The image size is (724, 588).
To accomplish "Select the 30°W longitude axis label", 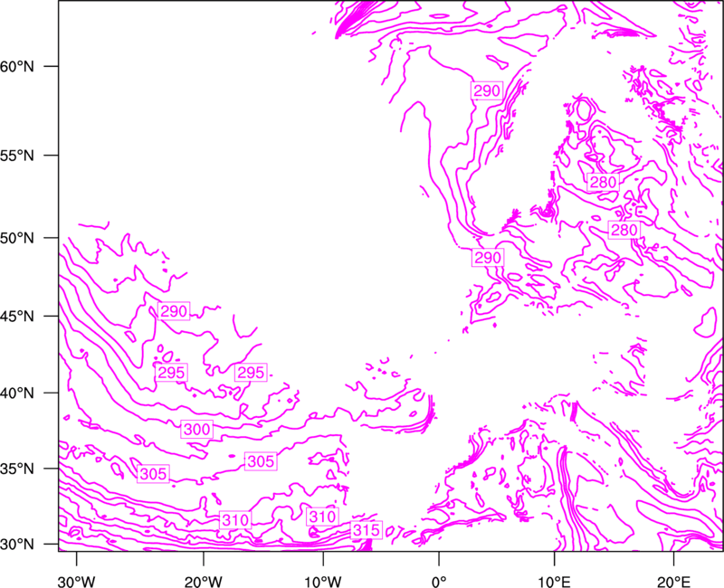I will [77, 581].
